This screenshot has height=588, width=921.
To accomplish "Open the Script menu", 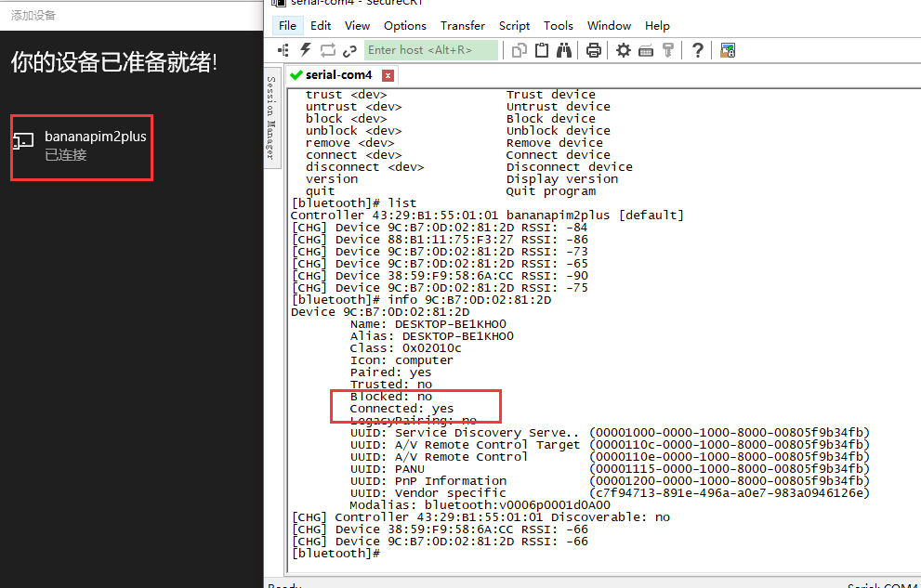I will (x=514, y=26).
